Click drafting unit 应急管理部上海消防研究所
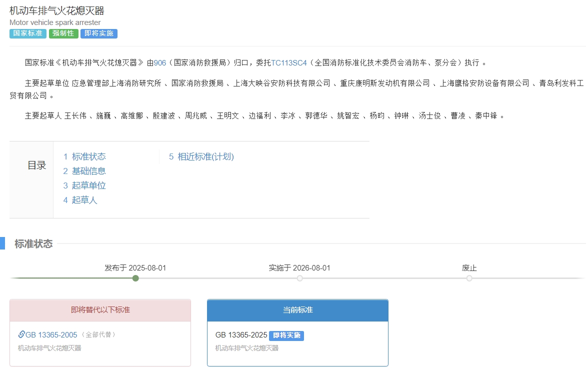Viewport: 588px width, 370px height. click(x=116, y=83)
